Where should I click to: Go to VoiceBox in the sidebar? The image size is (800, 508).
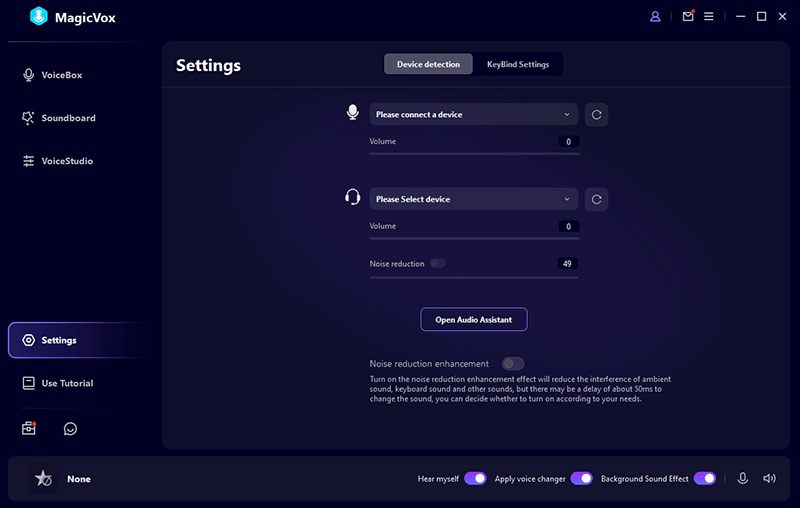(60, 75)
